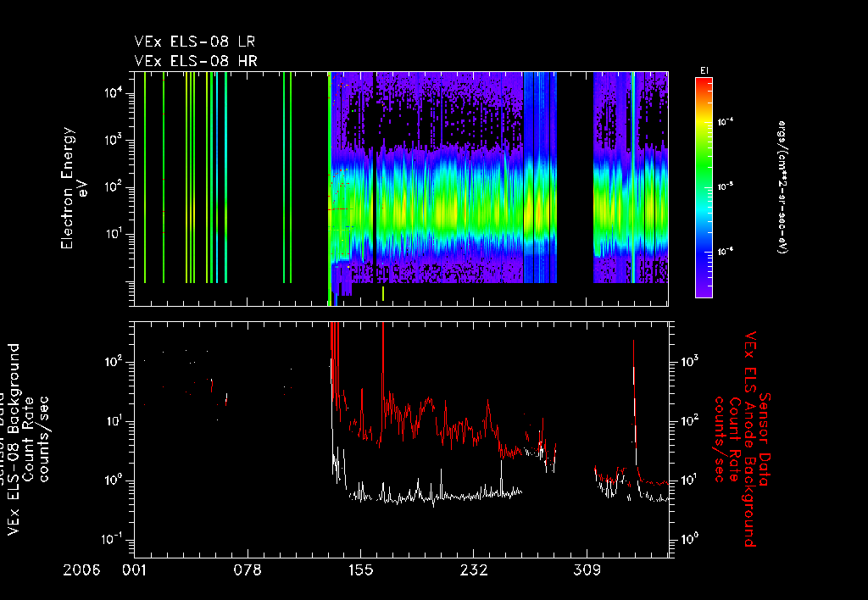Screen dimensions: 868x600
Task: Click the day '155' time axis label
Action: click(x=361, y=569)
